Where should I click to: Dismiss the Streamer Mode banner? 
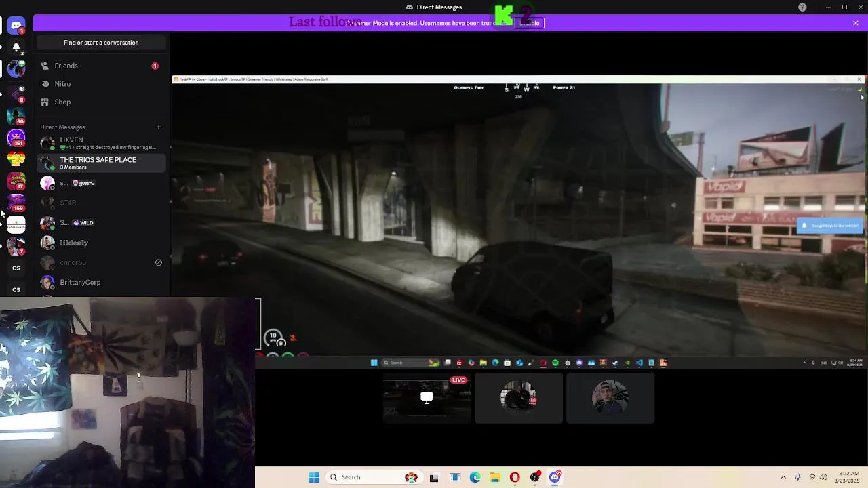point(856,23)
